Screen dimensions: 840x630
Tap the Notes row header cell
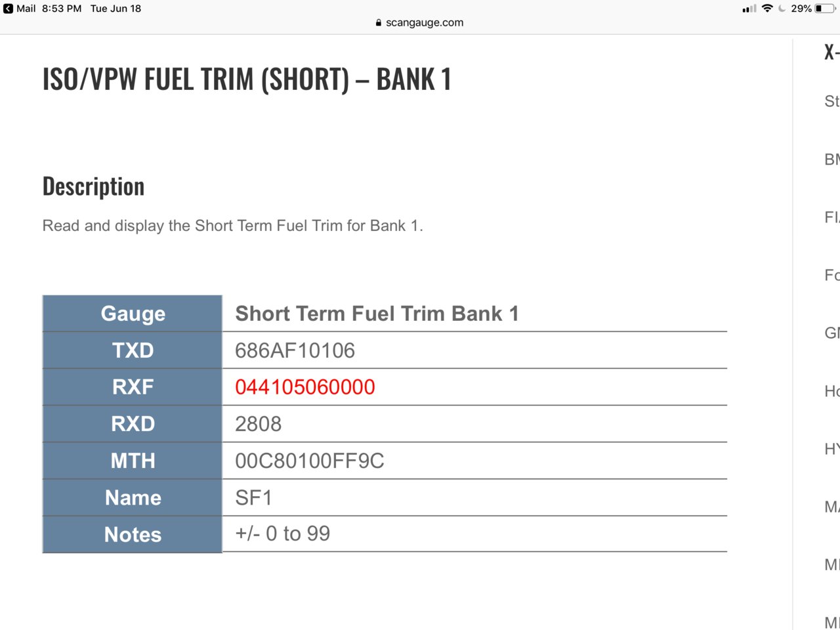[133, 534]
